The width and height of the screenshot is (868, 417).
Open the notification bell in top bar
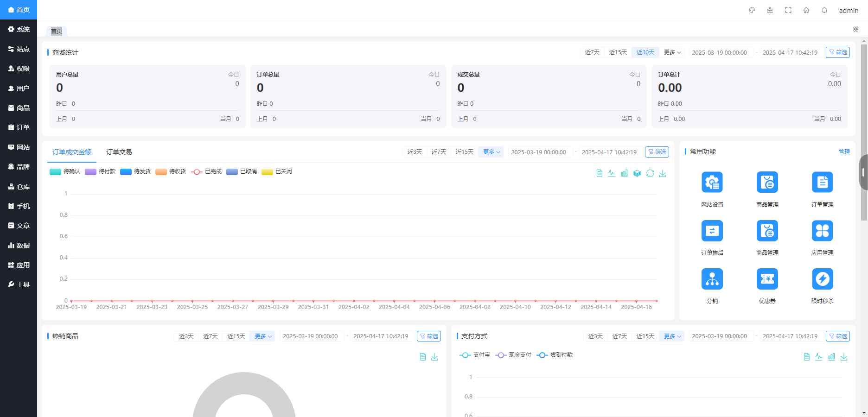(823, 10)
